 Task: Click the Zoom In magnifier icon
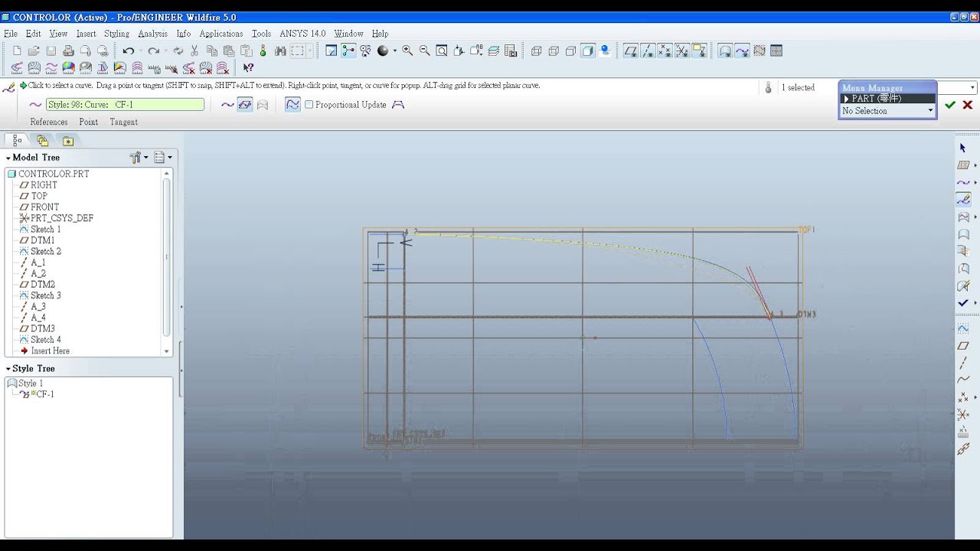pos(407,51)
